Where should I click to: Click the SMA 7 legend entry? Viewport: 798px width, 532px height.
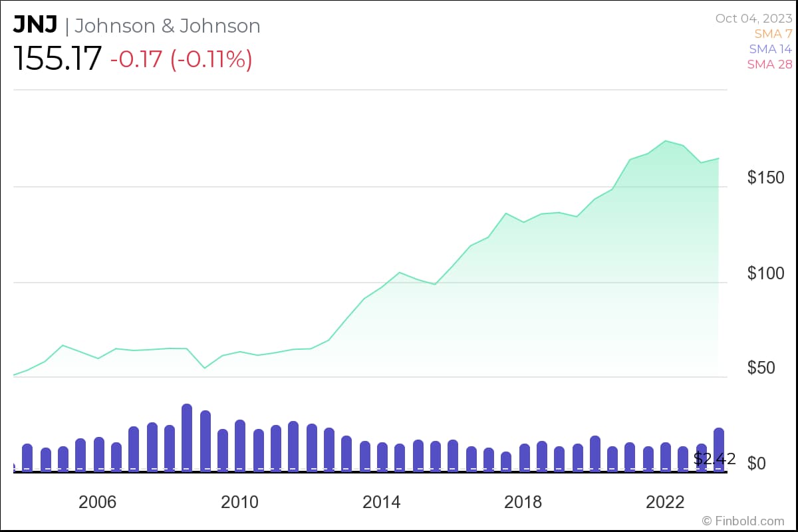point(773,33)
